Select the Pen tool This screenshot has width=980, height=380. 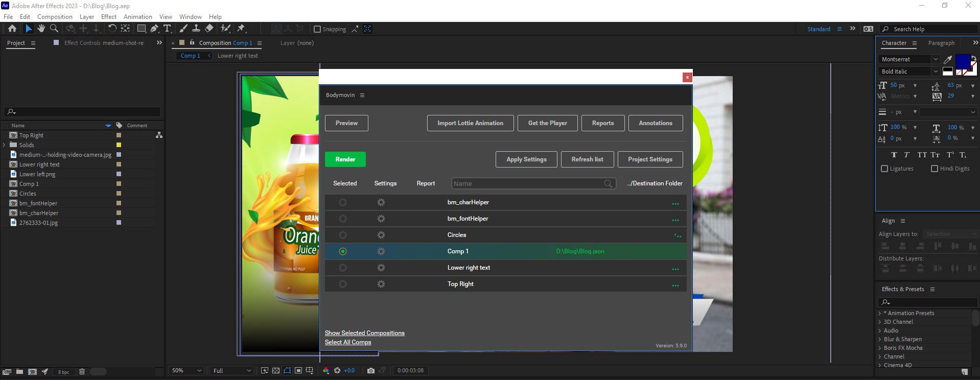pos(154,29)
